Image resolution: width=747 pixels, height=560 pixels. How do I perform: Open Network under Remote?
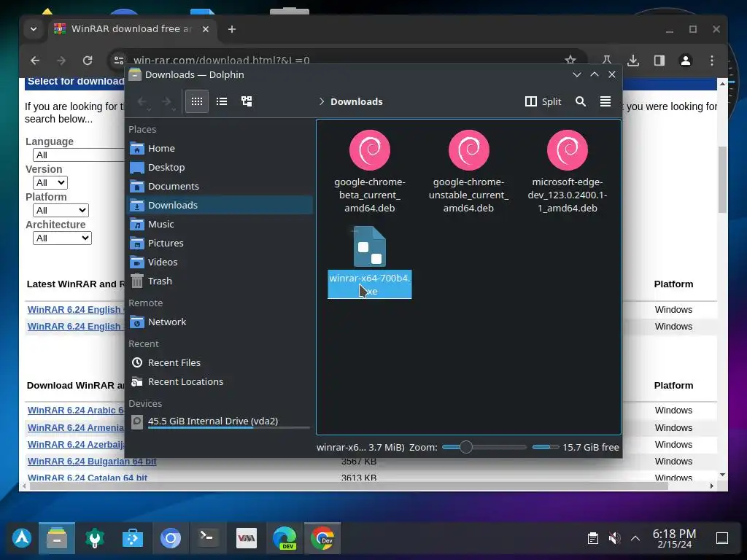click(220, 322)
